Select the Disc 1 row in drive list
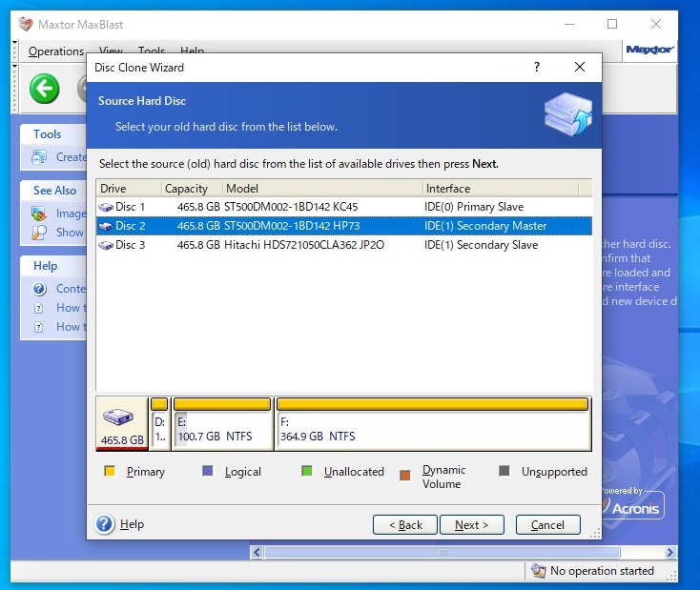 coord(344,207)
